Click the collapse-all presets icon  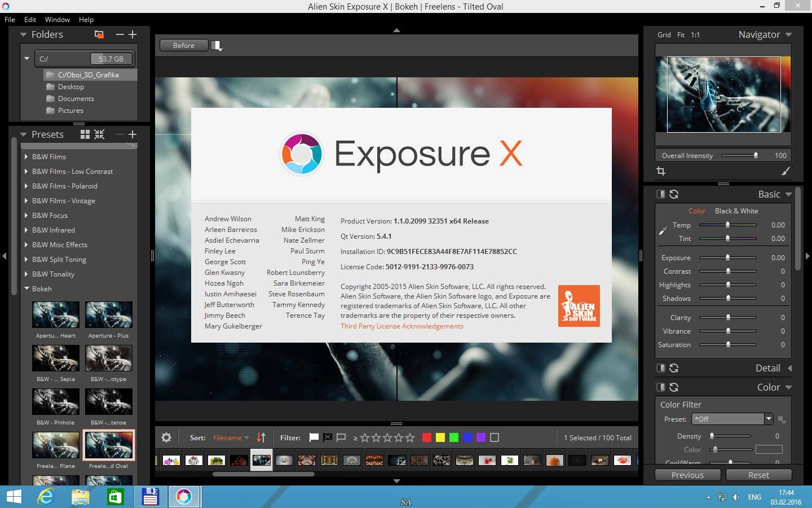click(x=99, y=134)
